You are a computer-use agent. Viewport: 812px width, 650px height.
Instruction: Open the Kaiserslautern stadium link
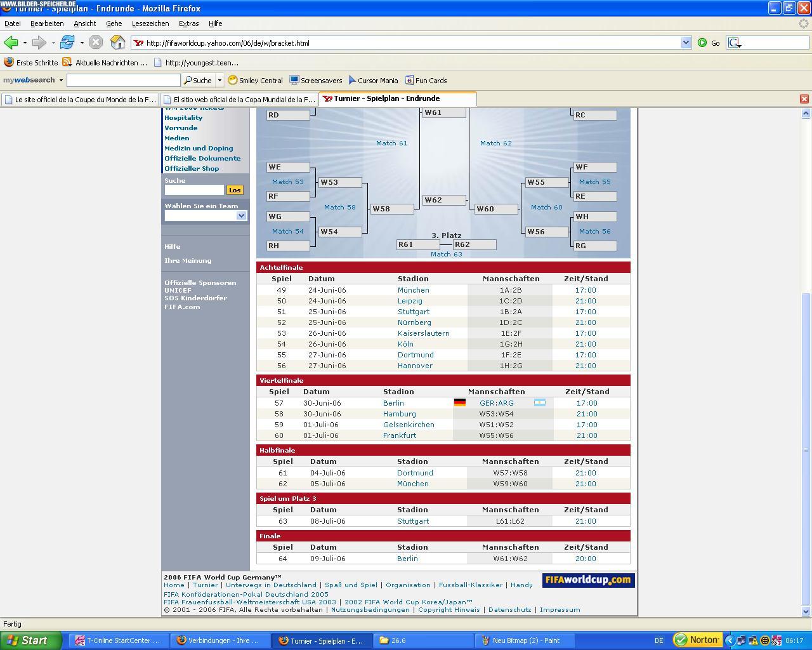point(423,333)
